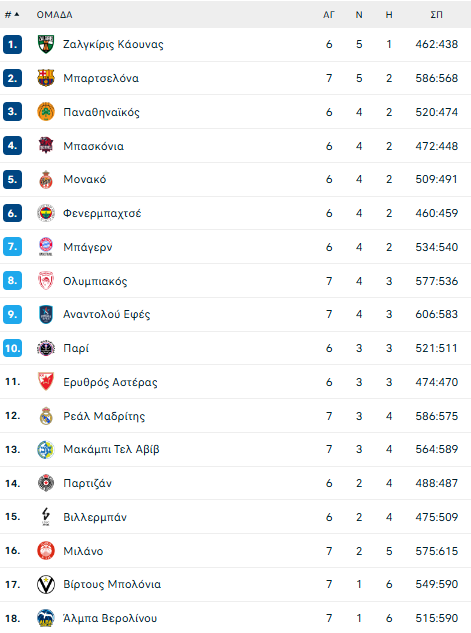Viewport: 471px width, 633px height.
Task: Click the Φενερμπαχτσέ team logo
Action: coord(46,213)
